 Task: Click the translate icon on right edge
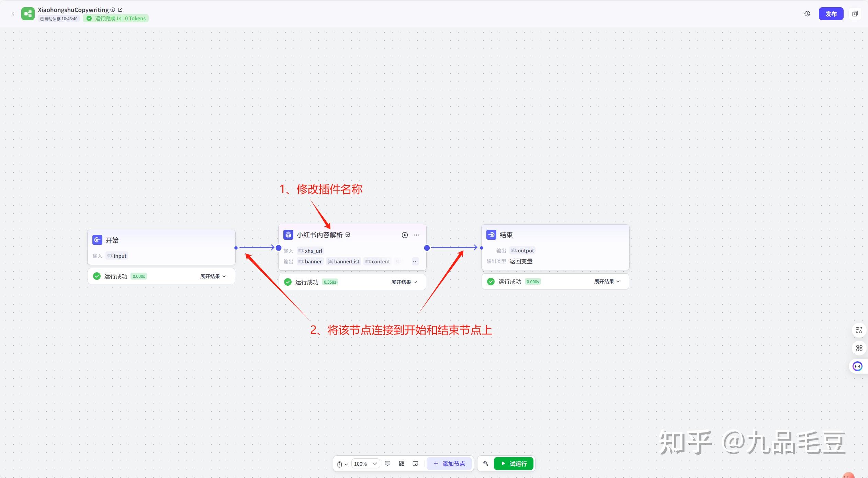coord(859,330)
